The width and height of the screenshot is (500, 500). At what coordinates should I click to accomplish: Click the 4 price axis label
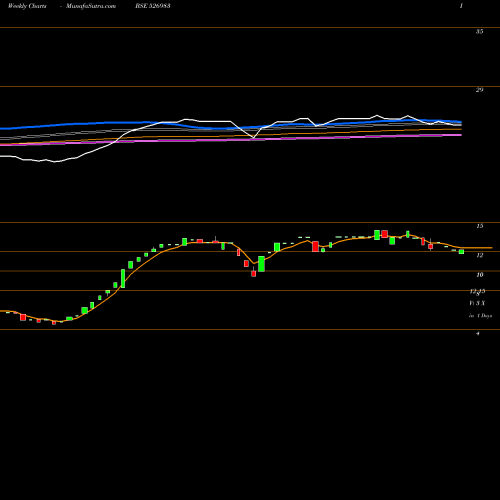[x=478, y=333]
